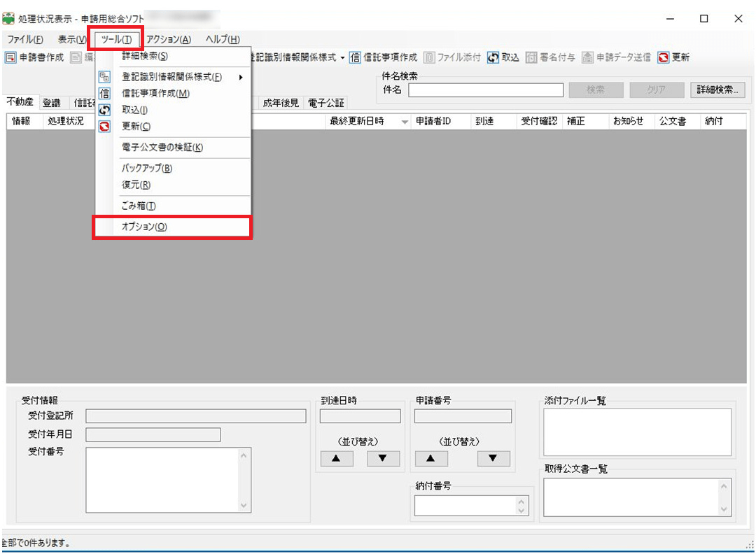The width and height of the screenshot is (756, 554).
Task: Switch to the 不動産 tab
Action: tap(19, 102)
